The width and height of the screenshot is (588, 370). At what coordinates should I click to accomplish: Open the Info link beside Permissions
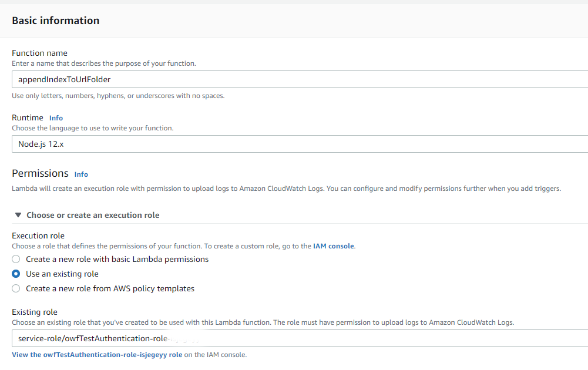coord(81,174)
